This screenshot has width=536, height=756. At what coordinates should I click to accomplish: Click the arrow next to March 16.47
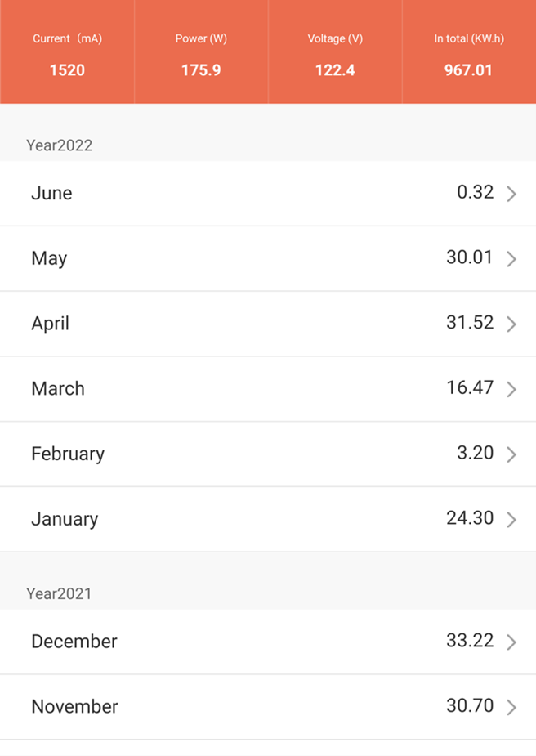(x=511, y=389)
